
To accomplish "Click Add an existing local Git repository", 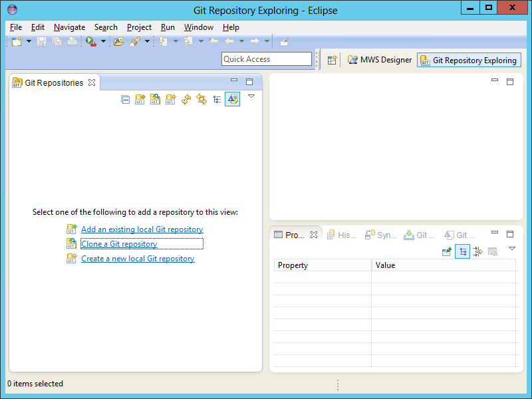I will click(x=142, y=229).
